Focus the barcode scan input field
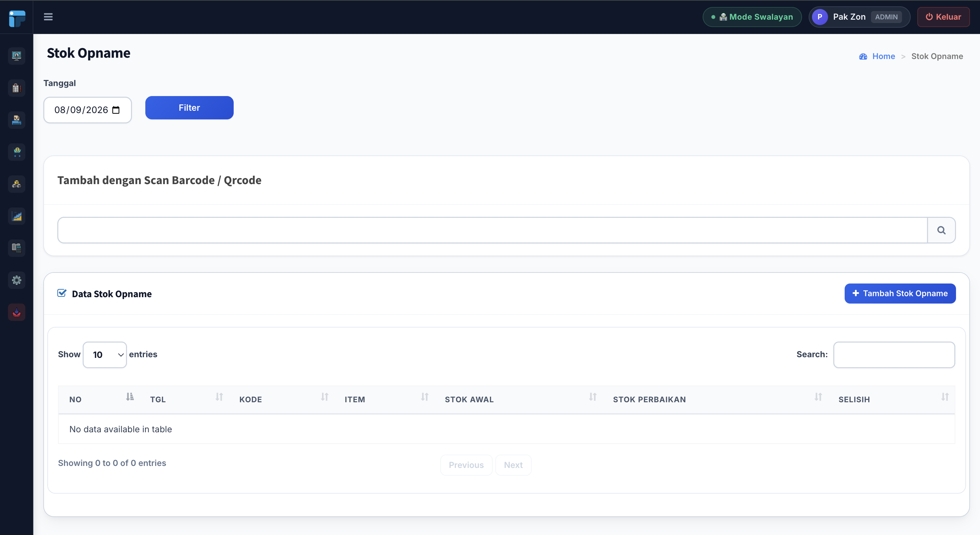980x535 pixels. click(492, 230)
